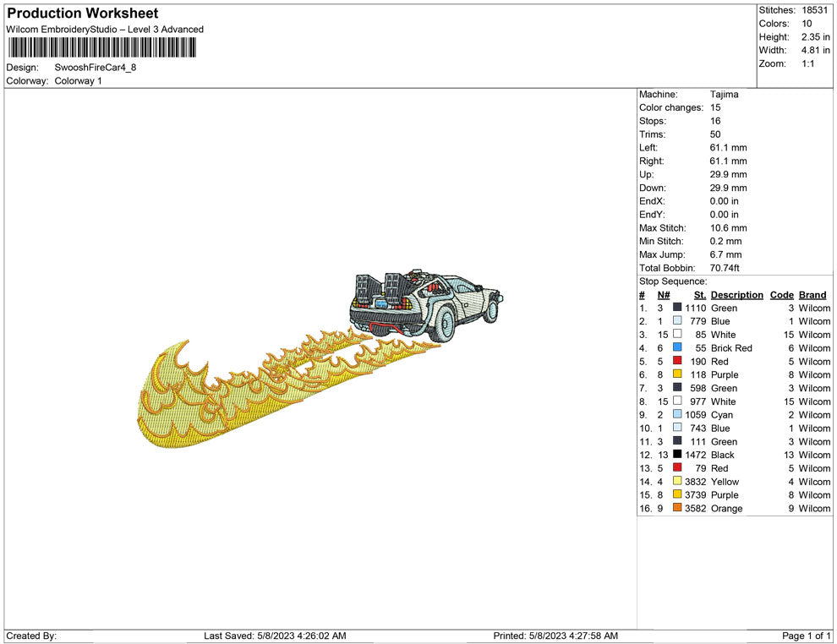Screen dimensions: 837x644
Task: Click the Brick Red color swatch
Action: (x=677, y=348)
